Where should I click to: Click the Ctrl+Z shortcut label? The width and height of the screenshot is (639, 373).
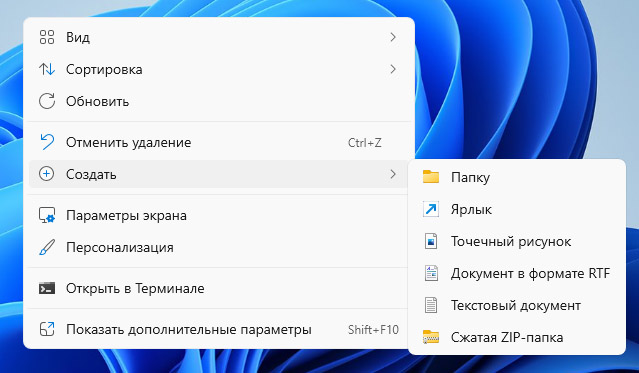coord(365,143)
